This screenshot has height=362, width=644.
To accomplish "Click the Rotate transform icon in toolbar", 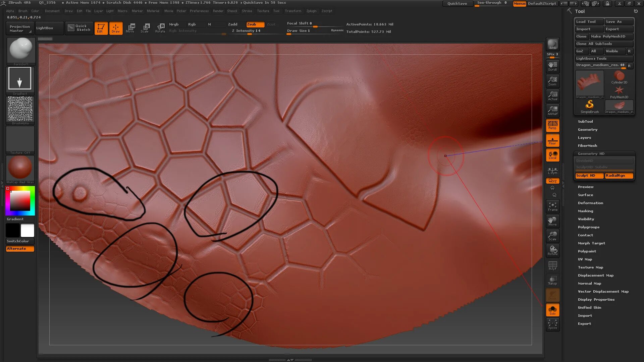I will click(x=160, y=28).
